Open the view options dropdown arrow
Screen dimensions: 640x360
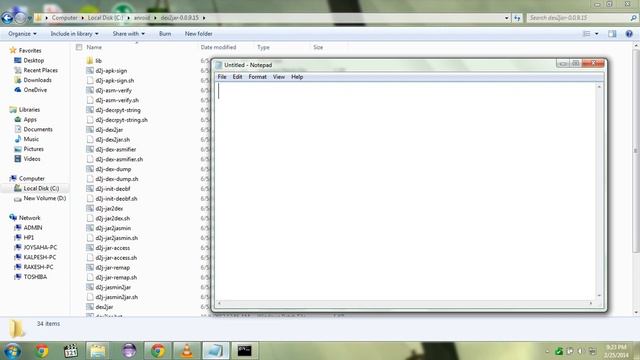(597, 34)
